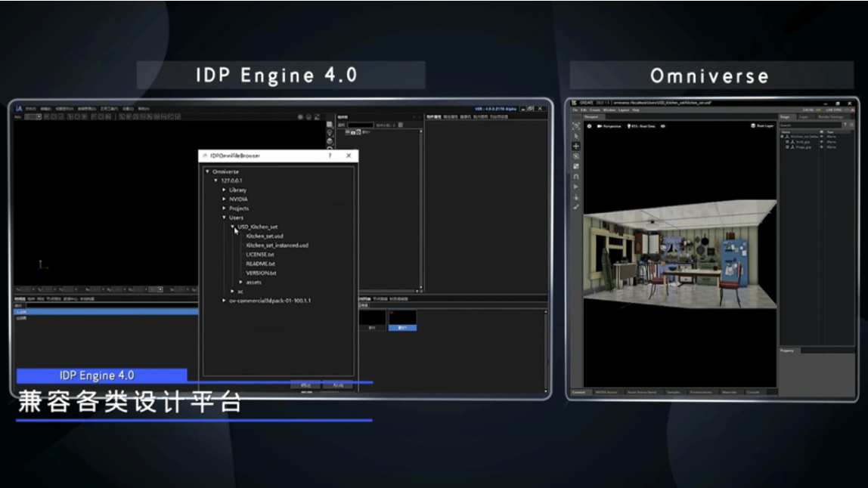This screenshot has height=488, width=868.
Task: Click the Users folder label
Action: [237, 218]
